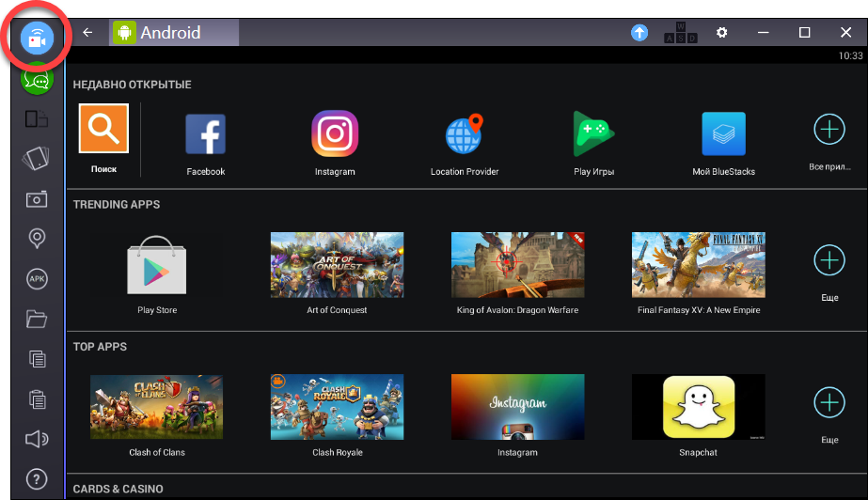The height and width of the screenshot is (500, 868).
Task: Click the TOP APPS heading
Action: (101, 347)
